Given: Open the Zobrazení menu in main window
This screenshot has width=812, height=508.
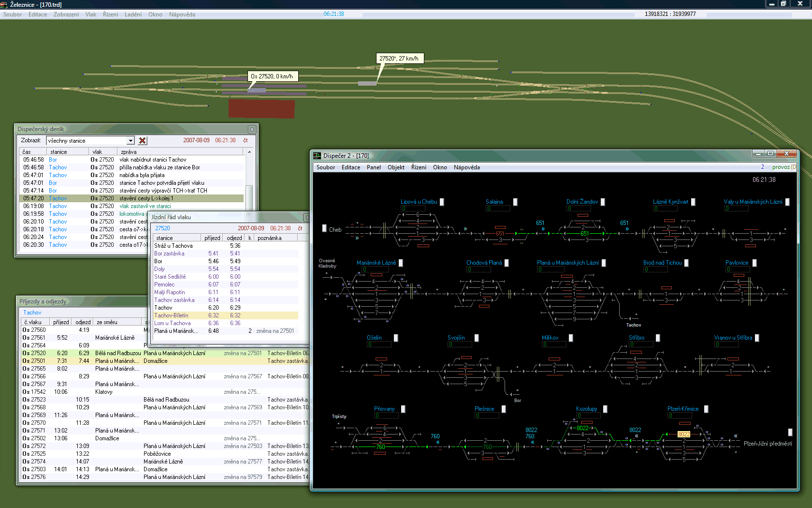Looking at the screenshot, I should (66, 15).
